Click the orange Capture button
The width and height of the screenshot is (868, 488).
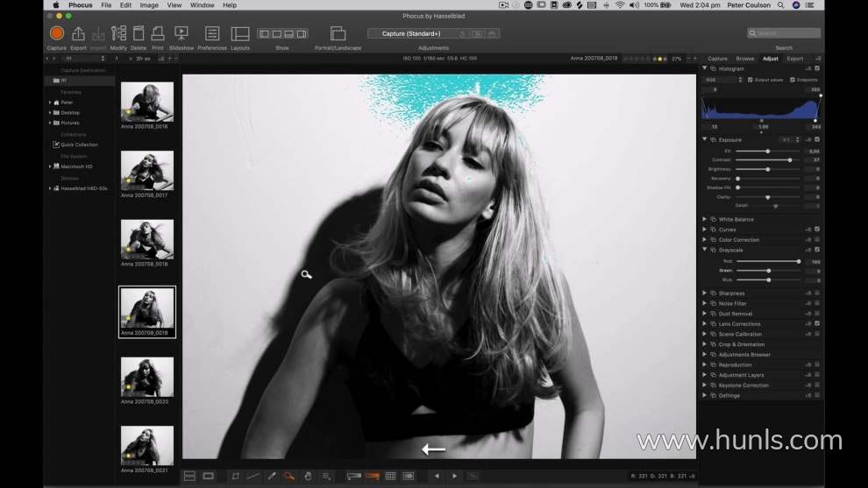(56, 34)
